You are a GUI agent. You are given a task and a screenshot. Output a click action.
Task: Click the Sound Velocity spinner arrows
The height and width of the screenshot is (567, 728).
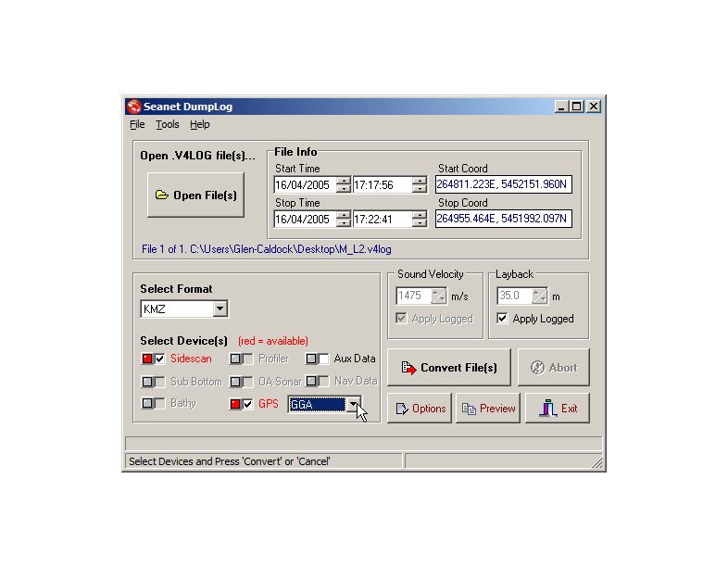coord(439,296)
